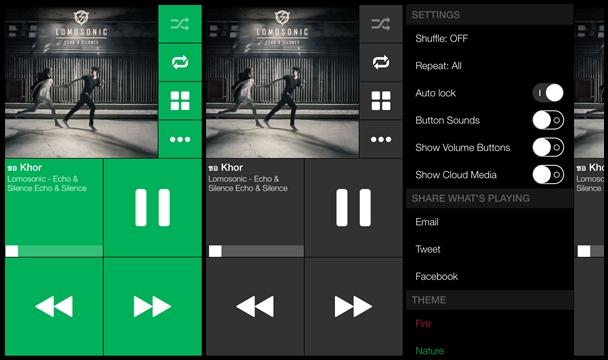Share what's playing via Facebook
This screenshot has height=360, width=608.
pos(489,276)
